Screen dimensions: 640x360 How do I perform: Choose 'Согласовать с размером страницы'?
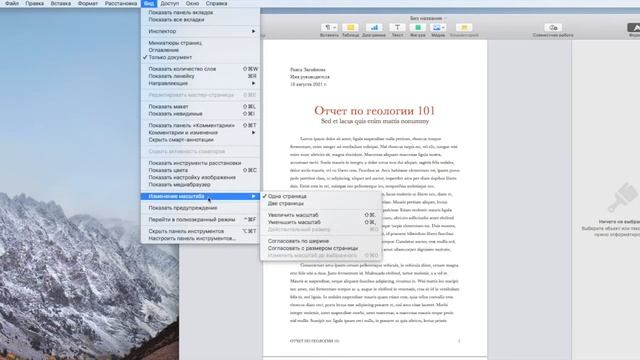click(321, 248)
